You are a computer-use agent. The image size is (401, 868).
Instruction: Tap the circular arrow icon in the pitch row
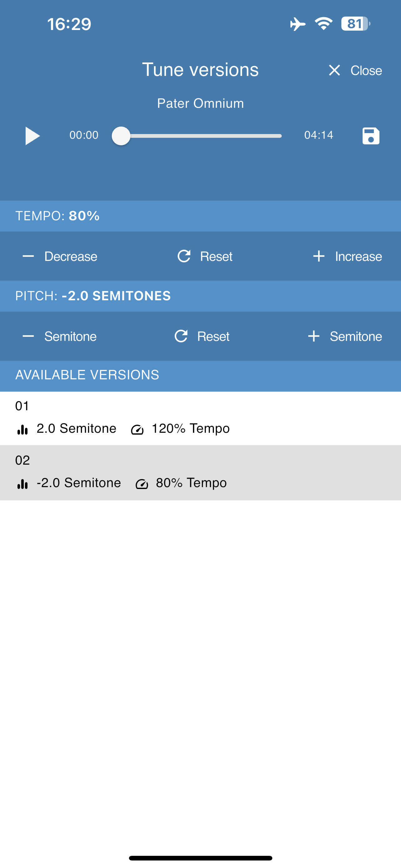tap(181, 336)
